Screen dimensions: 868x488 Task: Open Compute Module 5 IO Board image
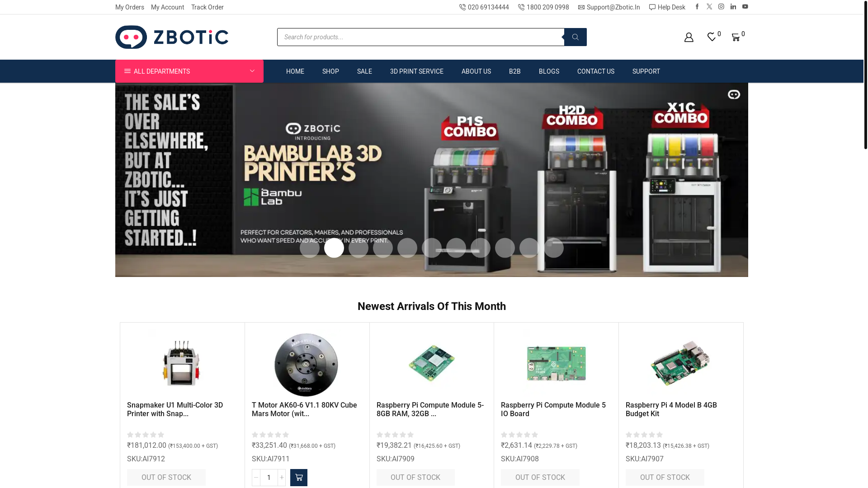(x=556, y=364)
